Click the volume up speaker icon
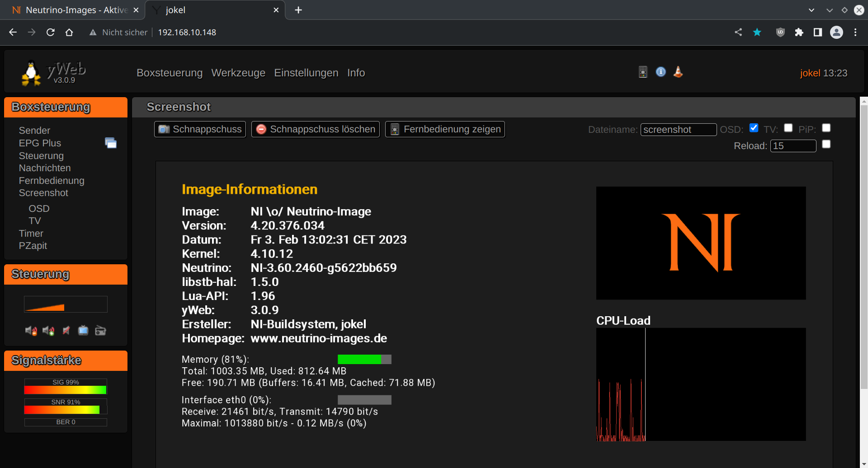Viewport: 868px width, 468px height. point(48,331)
